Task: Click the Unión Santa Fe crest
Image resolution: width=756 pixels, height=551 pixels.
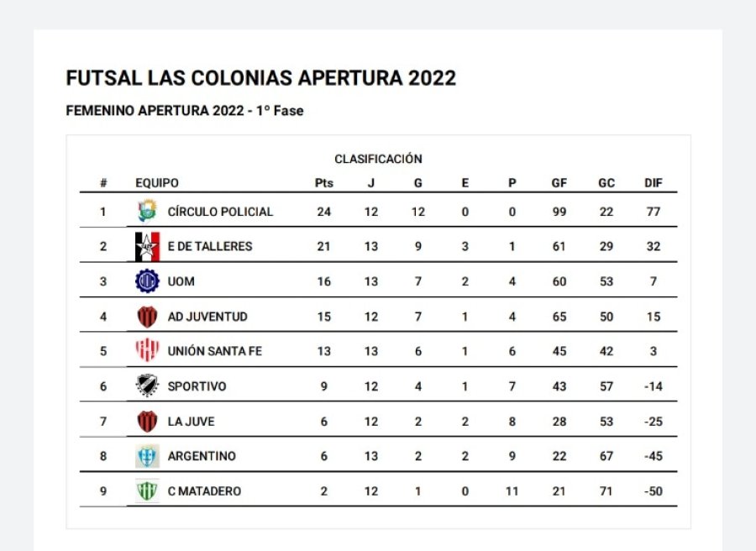Action: (147, 351)
